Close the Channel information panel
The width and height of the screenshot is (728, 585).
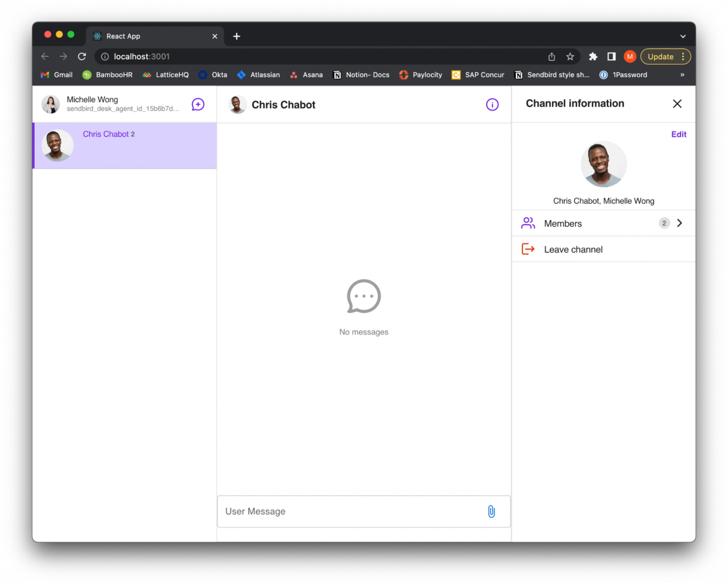point(677,104)
